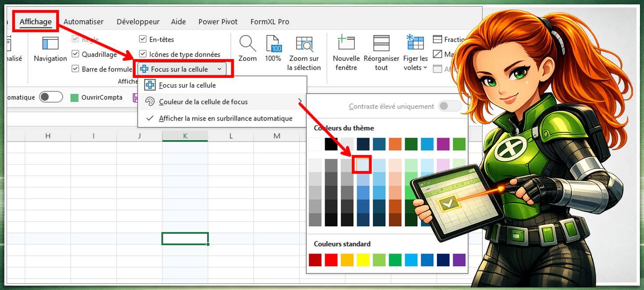Toggle the En-têtes checkbox
The height and width of the screenshot is (290, 644).
coord(143,39)
